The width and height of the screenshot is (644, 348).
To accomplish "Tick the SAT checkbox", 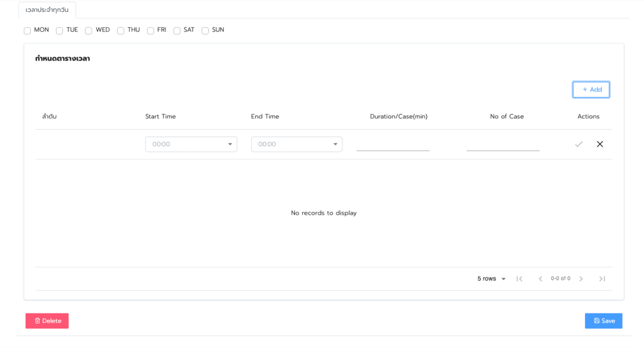I will tap(177, 30).
